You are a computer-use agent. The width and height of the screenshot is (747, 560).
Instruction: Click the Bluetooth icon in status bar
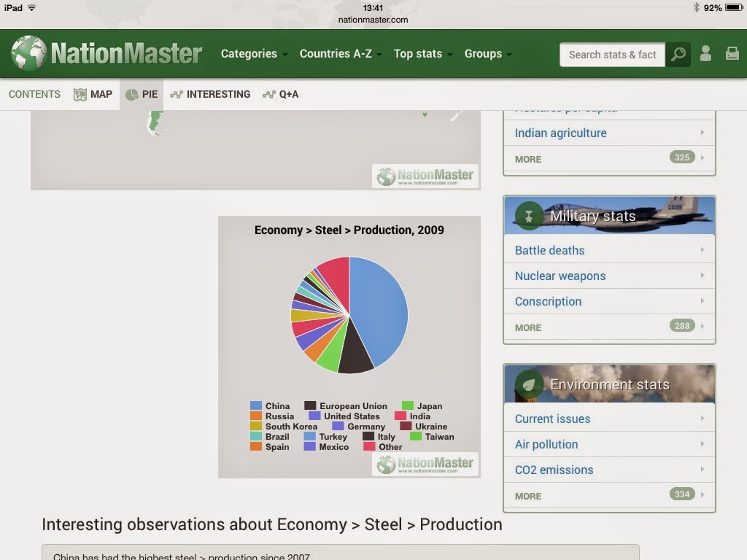pos(696,7)
